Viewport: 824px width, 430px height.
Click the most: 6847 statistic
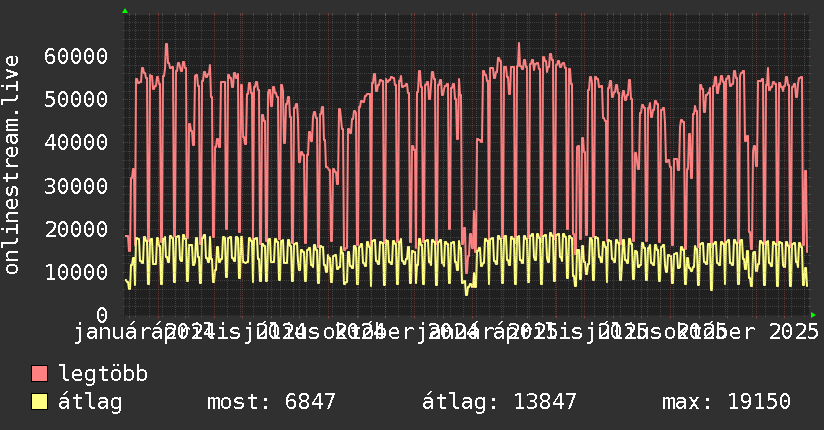[x=271, y=402]
